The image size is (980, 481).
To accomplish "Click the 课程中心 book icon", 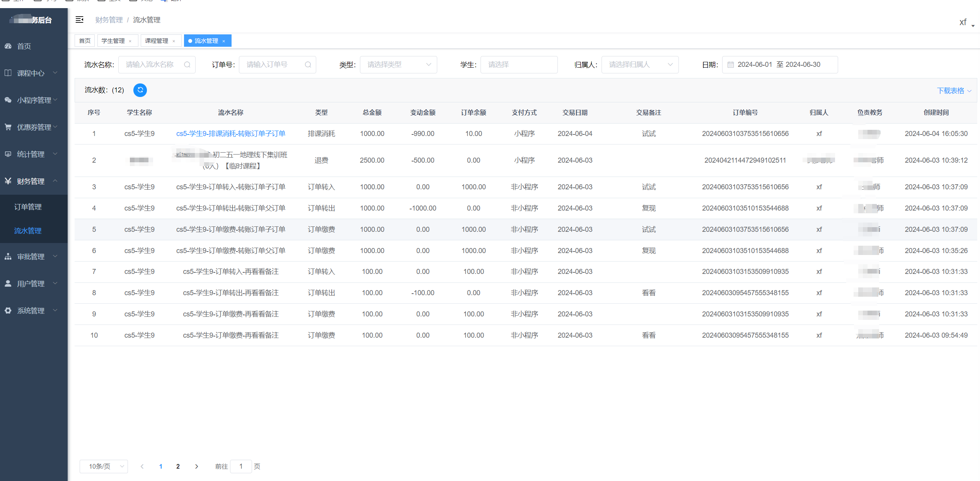I will click(x=8, y=73).
